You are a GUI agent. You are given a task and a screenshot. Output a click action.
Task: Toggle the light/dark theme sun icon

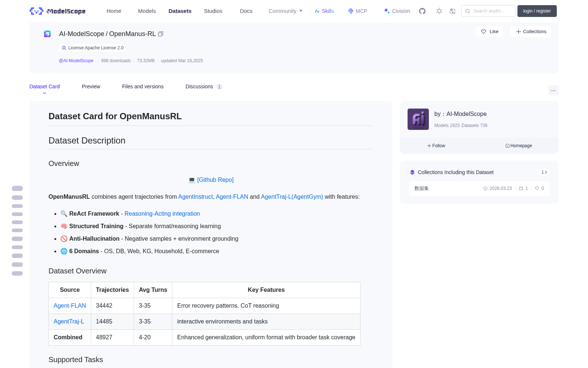pos(439,11)
